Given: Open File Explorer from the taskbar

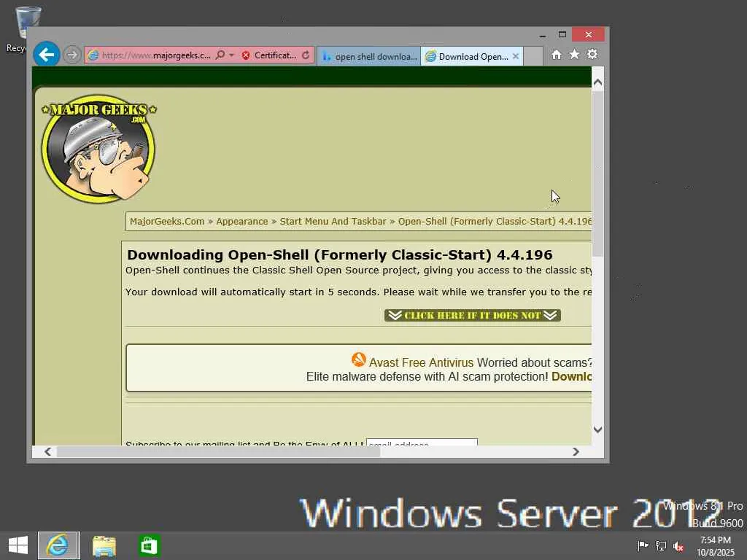Looking at the screenshot, I should click(104, 546).
